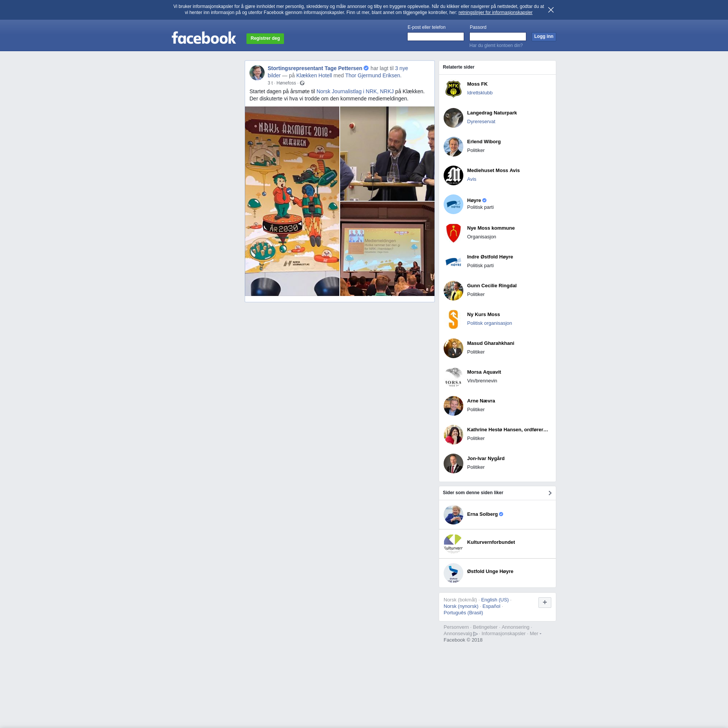Click the Dyrereservat category link

481,122
